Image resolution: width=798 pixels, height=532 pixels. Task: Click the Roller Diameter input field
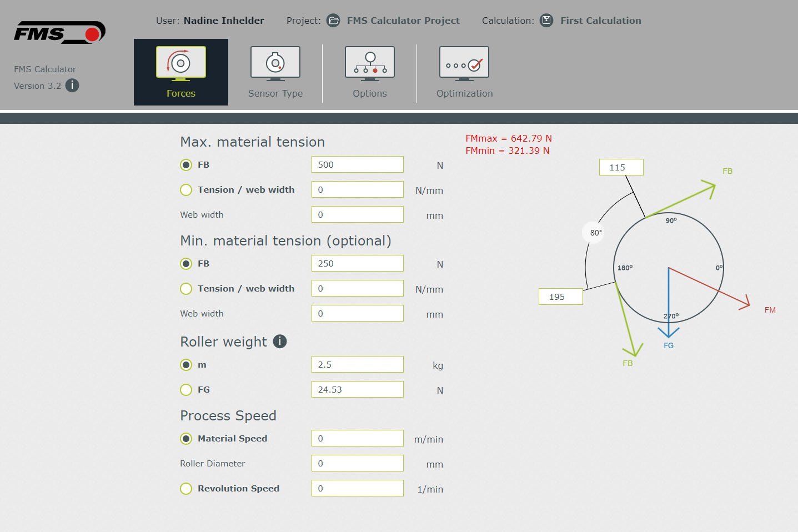click(357, 464)
